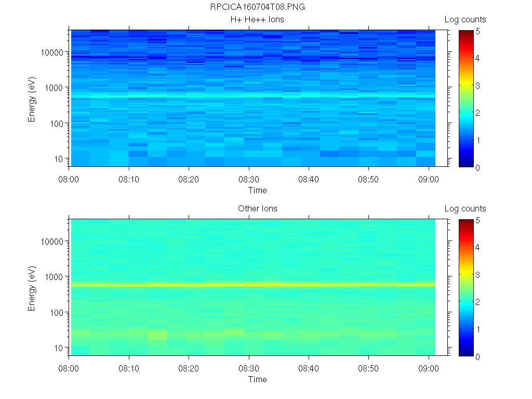The width and height of the screenshot is (532, 399).
Task: Click the 10000 energy tick label of H+ He++ panel
Action: coord(52,52)
